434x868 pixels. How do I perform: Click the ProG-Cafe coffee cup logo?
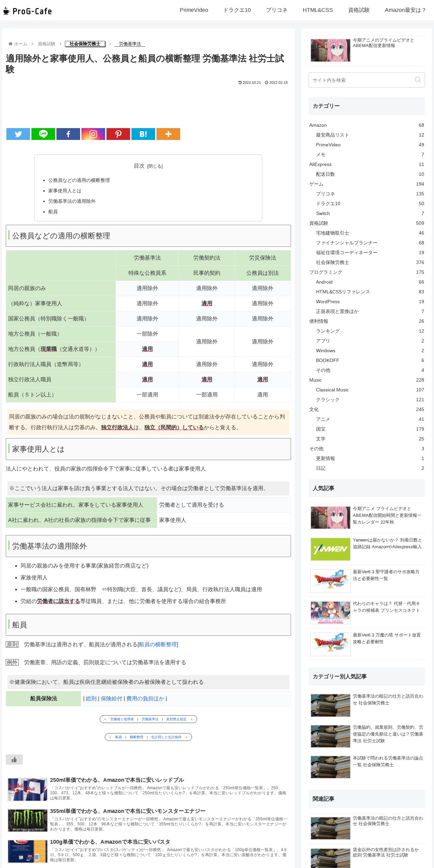(27, 11)
